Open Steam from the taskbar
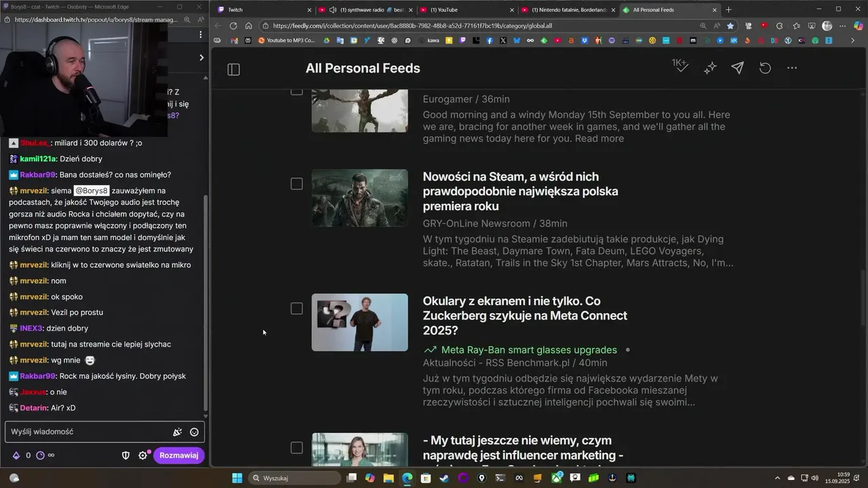 (x=444, y=478)
